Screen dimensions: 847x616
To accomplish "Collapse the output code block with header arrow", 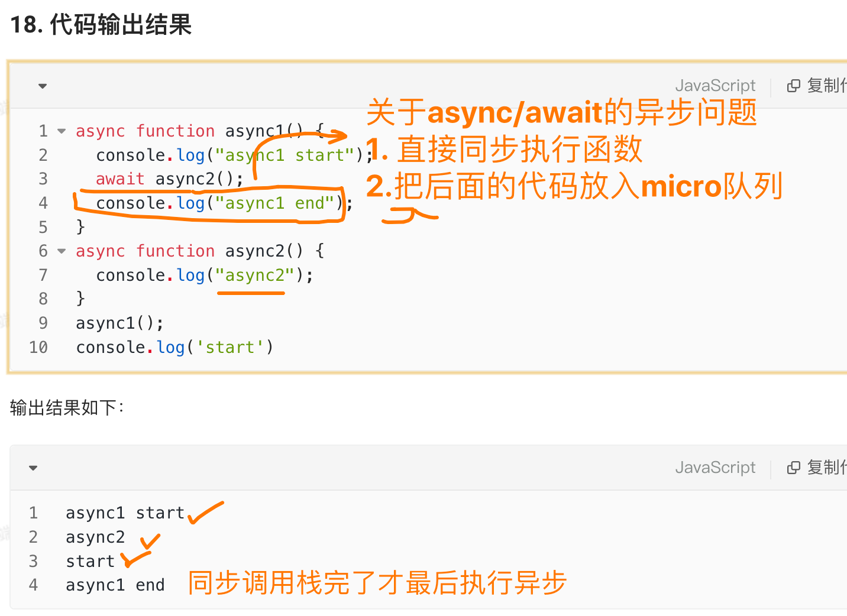I will point(33,468).
